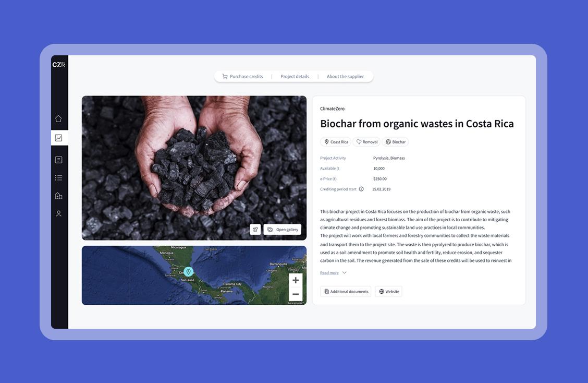
Task: Click the location pin on map
Action: pyautogui.click(x=188, y=271)
